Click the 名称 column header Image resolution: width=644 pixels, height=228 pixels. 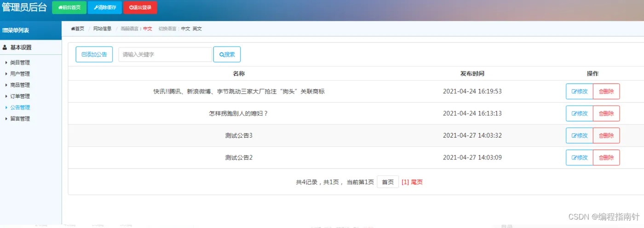(x=239, y=74)
